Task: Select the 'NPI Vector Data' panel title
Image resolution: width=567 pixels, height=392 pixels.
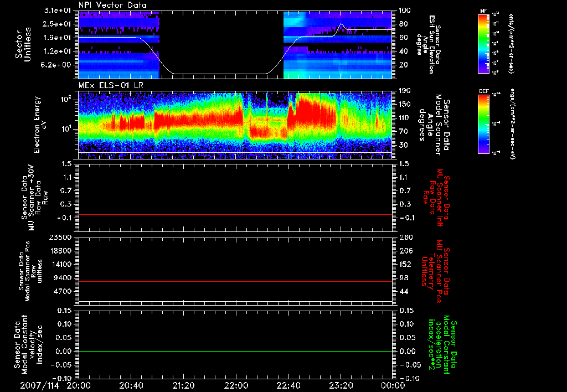Action: (x=112, y=5)
